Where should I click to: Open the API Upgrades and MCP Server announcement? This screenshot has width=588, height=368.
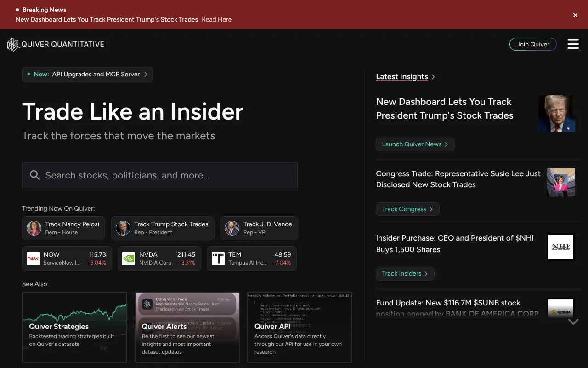click(x=87, y=75)
